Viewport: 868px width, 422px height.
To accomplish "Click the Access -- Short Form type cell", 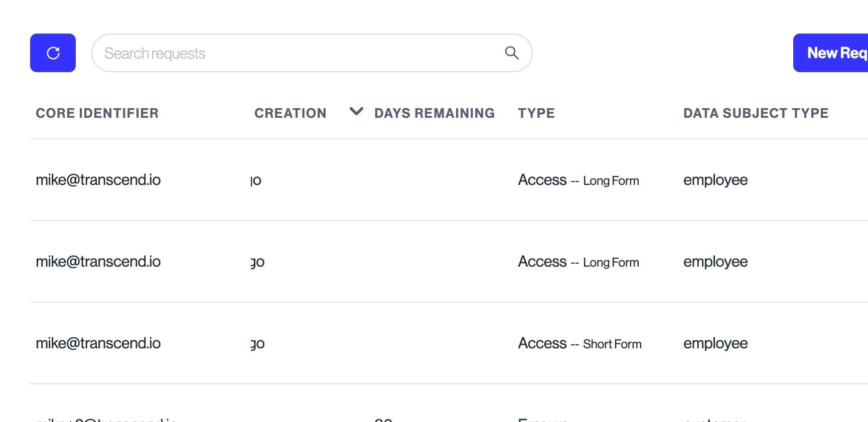I will [580, 343].
